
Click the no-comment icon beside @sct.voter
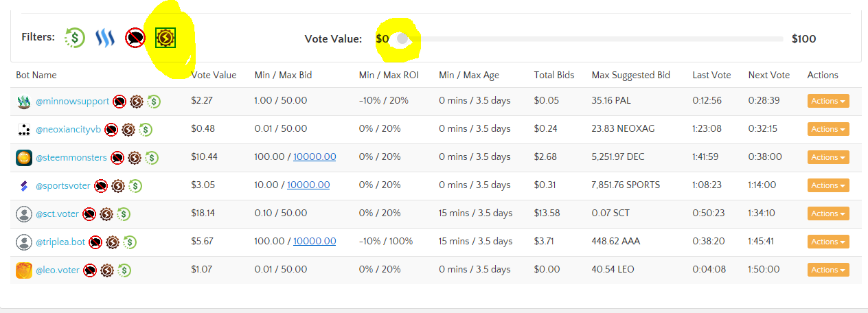(x=89, y=214)
